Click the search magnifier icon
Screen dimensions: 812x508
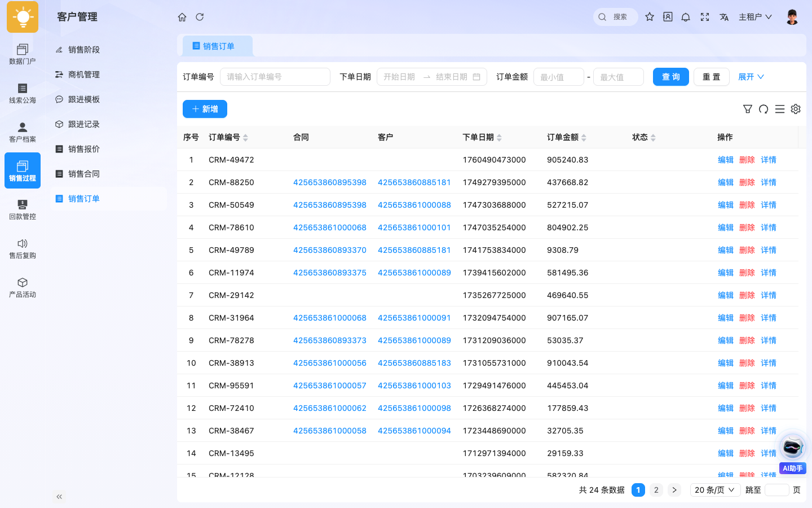pos(602,17)
